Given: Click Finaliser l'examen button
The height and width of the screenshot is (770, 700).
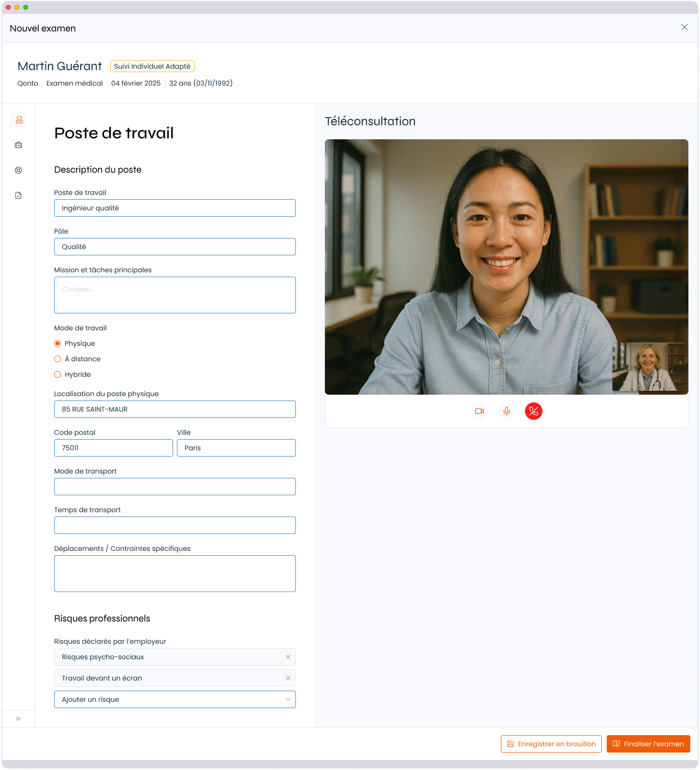Looking at the screenshot, I should (x=648, y=744).
